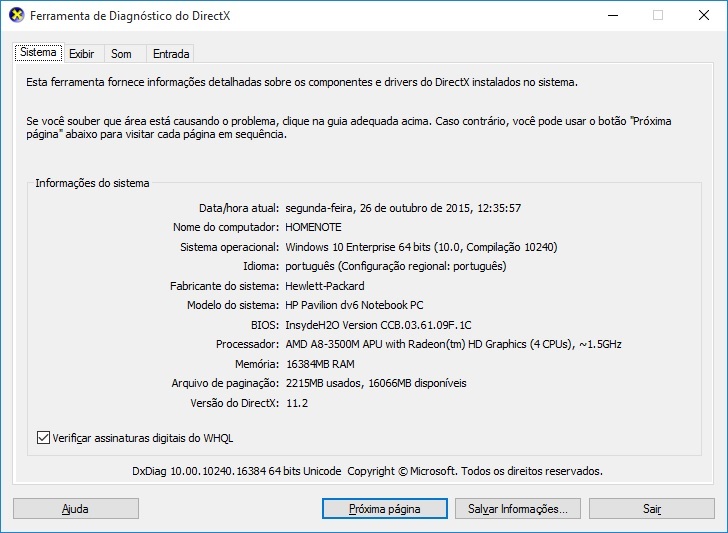This screenshot has height=533, width=728.
Task: Click the InsydeH2O BIOS version value
Action: 378,325
